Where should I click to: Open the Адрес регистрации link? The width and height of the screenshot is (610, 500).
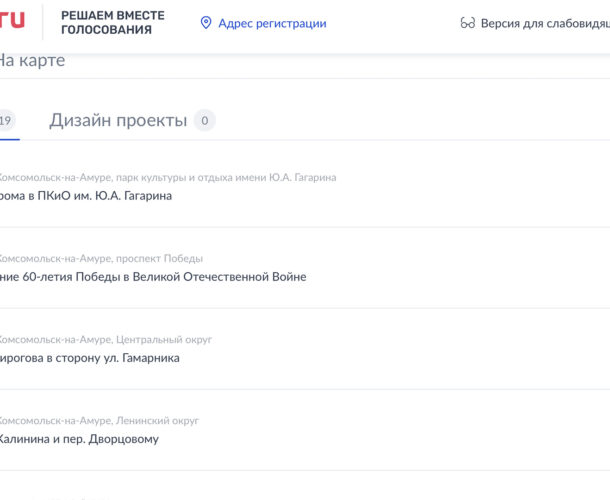pos(272,23)
